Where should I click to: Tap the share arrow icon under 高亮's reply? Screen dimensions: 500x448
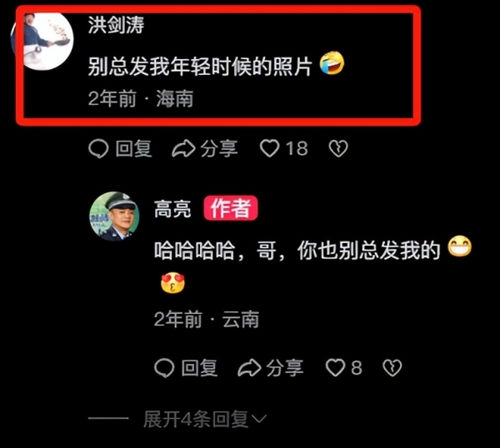[x=249, y=368]
